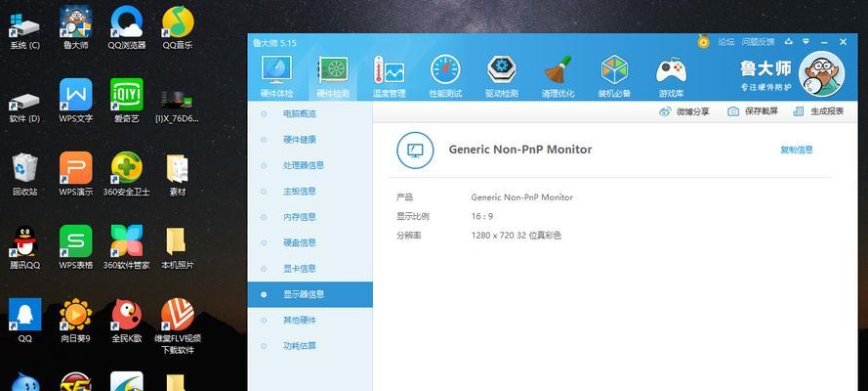Viewport: 868px width, 391px height.
Task: Click the 1280 x 720 32 位真彩色 resolution value
Action: click(x=517, y=236)
